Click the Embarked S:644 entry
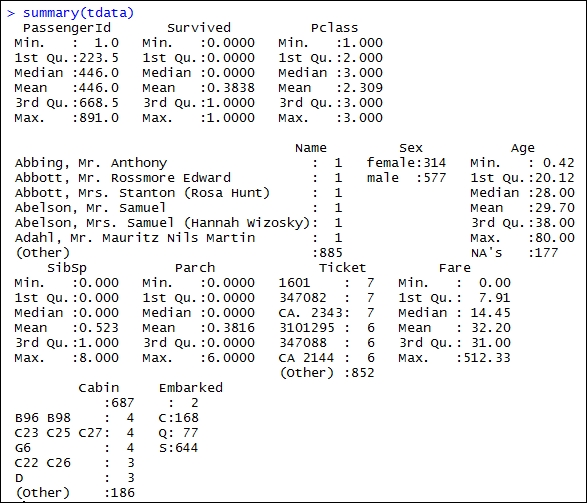The height and width of the screenshot is (503, 587). 179,448
